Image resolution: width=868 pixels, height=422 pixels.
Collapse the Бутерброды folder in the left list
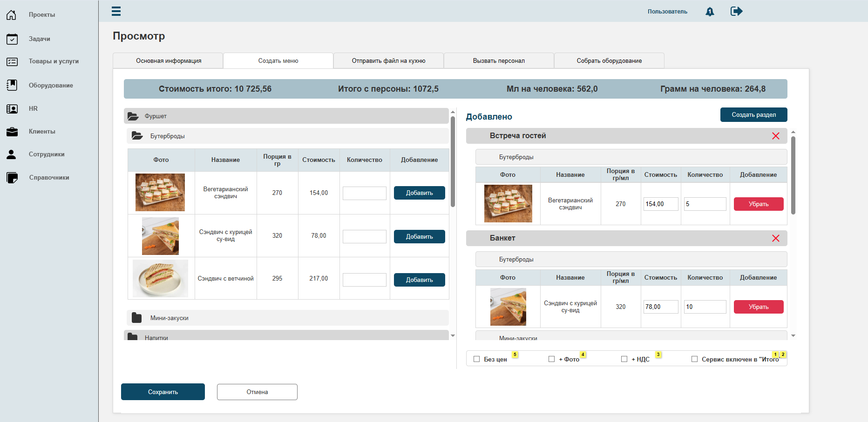coord(137,136)
